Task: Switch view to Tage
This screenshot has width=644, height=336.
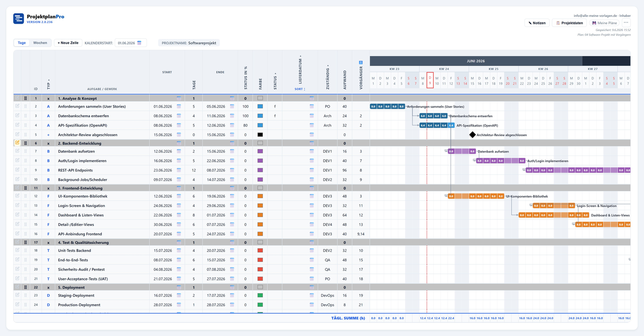Action: pyautogui.click(x=22, y=43)
